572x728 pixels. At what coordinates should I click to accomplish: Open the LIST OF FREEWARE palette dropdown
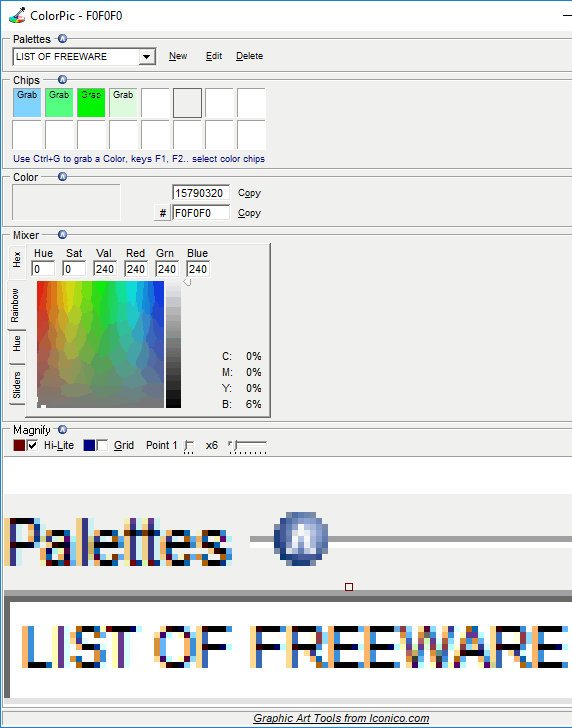pos(146,57)
